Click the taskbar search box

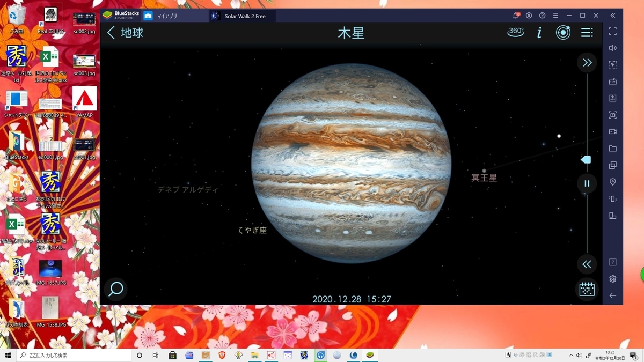pos(74,355)
